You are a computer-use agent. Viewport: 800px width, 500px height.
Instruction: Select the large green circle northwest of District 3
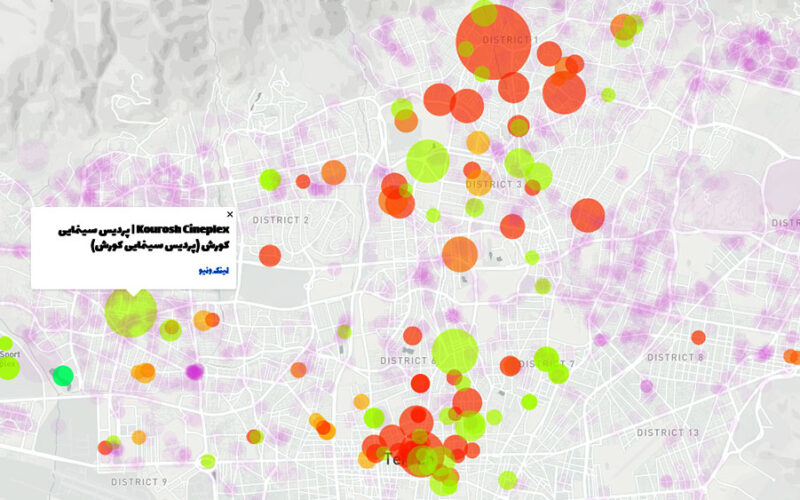point(428,161)
